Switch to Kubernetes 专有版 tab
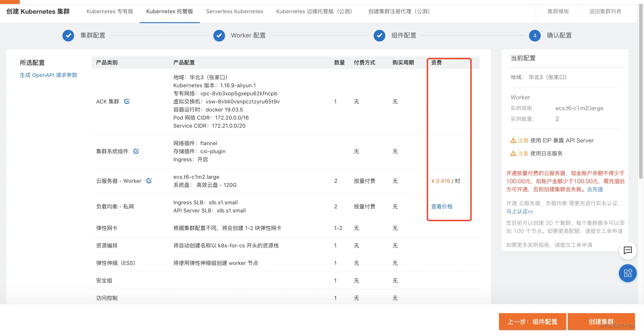 [x=110, y=11]
